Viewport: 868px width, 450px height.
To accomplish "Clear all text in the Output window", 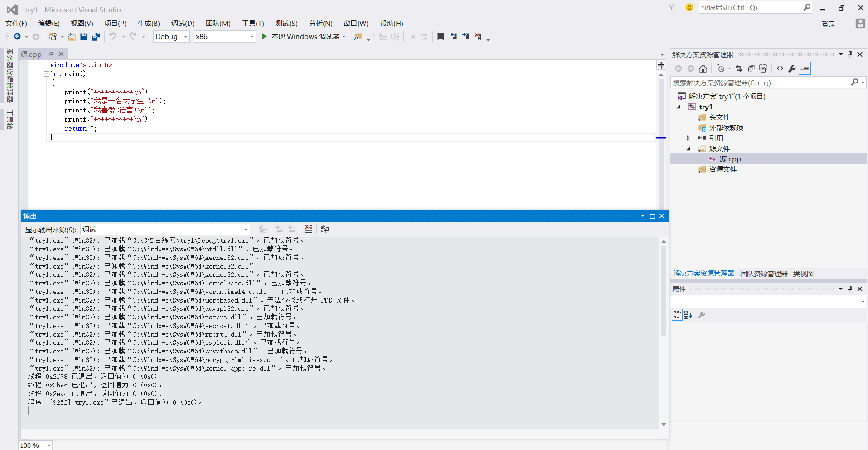I will coord(309,229).
